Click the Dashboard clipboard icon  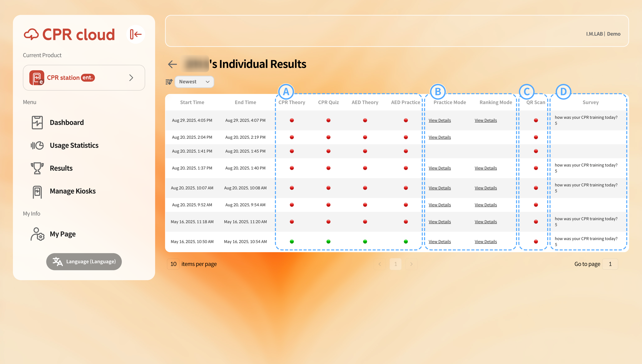click(37, 122)
